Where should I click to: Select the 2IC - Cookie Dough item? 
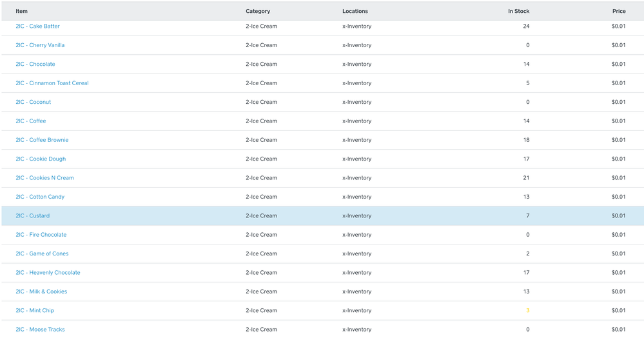(41, 159)
